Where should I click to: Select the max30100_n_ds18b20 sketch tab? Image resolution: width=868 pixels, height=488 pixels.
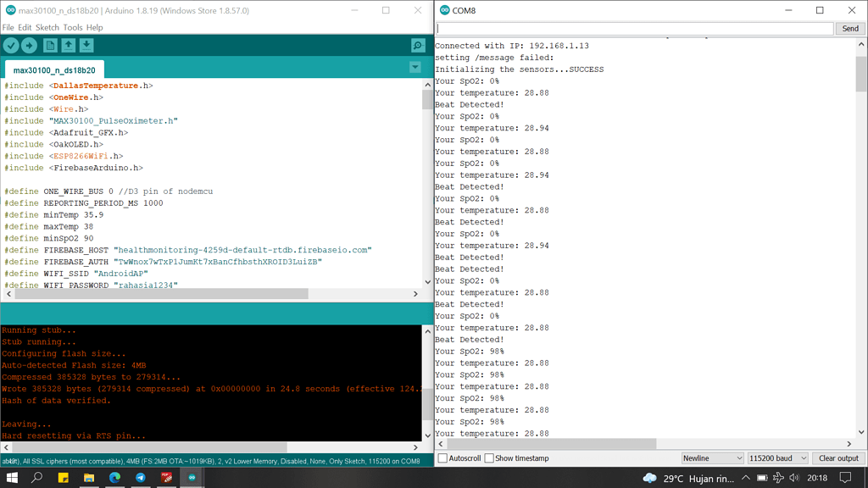coord(55,69)
